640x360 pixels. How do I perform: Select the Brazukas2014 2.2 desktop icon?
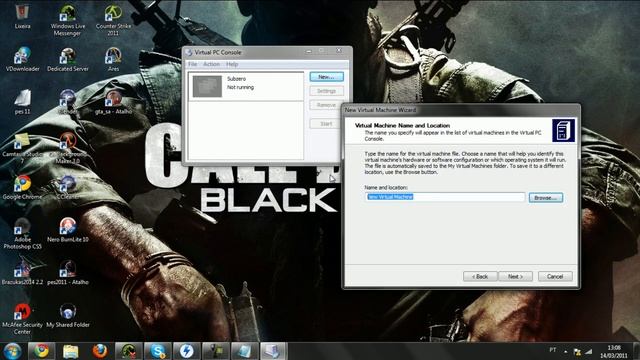(22, 272)
